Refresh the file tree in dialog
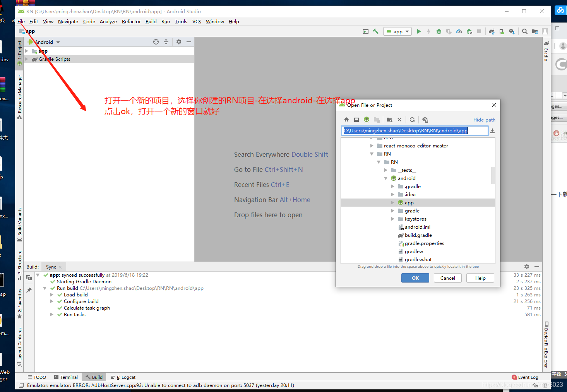Image resolution: width=567 pixels, height=392 pixels. click(412, 120)
